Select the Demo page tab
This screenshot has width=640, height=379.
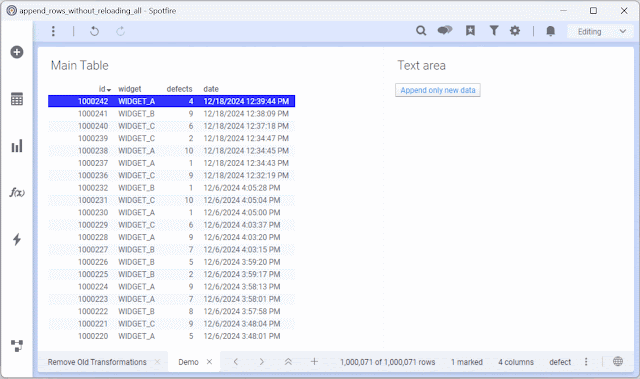click(188, 362)
